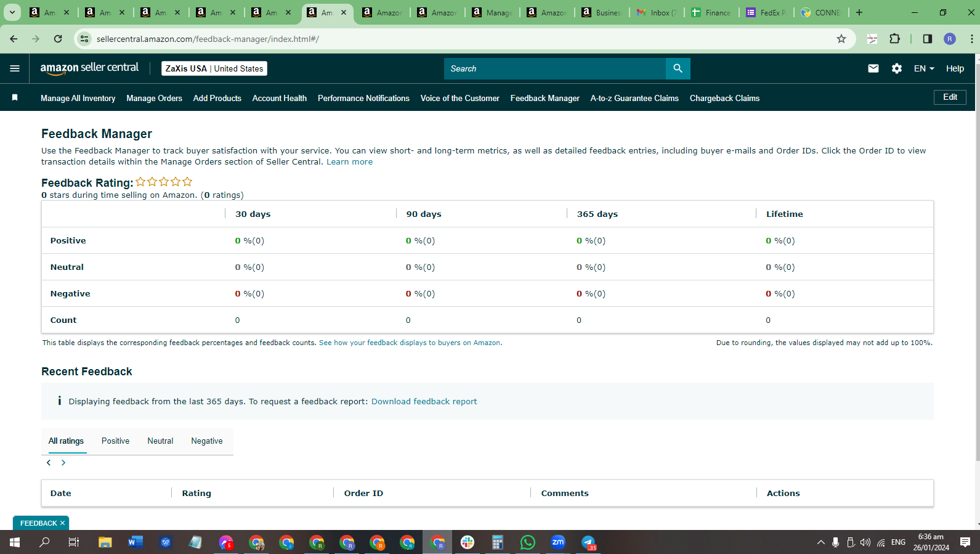The width and height of the screenshot is (980, 554).
Task: Reload the current page
Action: [x=58, y=39]
